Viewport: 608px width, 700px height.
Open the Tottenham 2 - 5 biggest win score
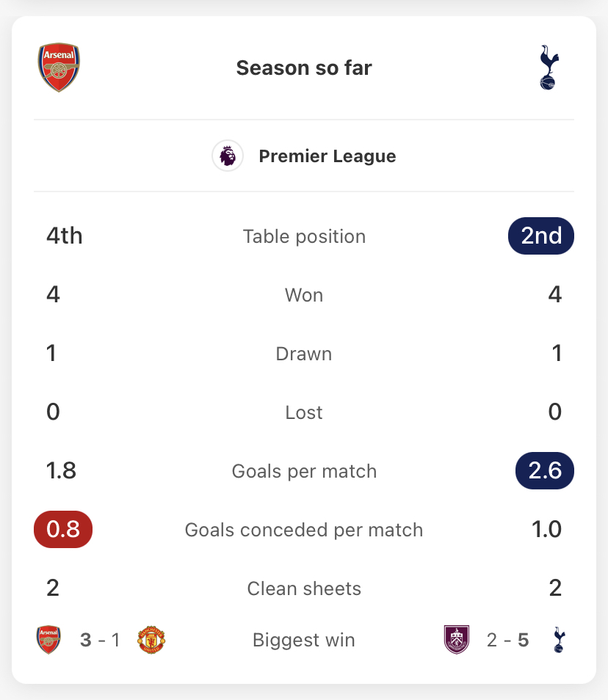pos(508,640)
